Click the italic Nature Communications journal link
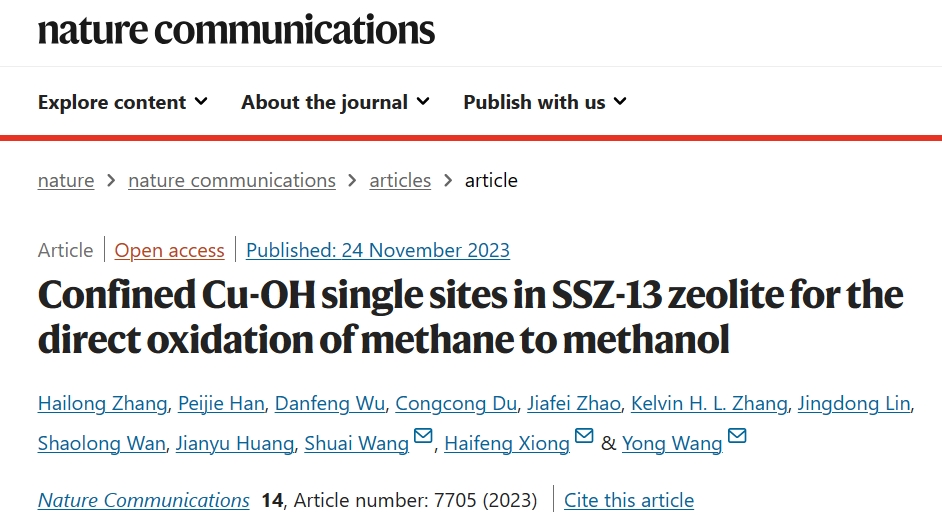The width and height of the screenshot is (942, 524). 144,500
